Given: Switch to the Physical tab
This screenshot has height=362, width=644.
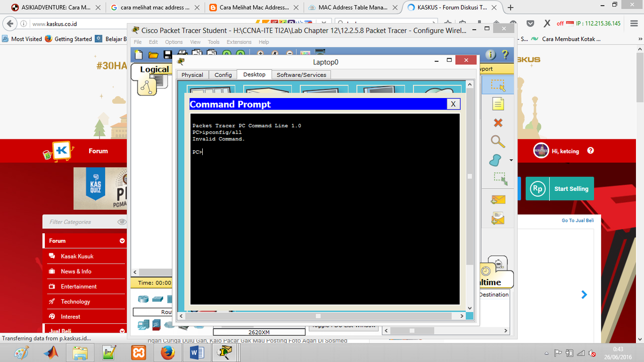Looking at the screenshot, I should 192,74.
